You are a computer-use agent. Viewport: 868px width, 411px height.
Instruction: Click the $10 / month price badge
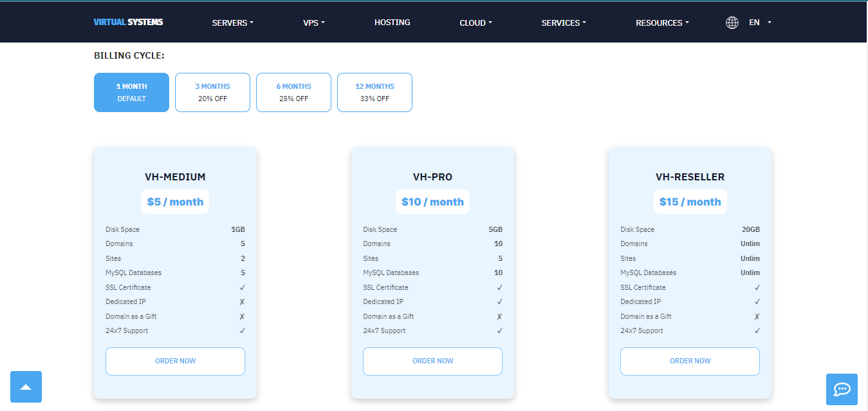tap(432, 202)
